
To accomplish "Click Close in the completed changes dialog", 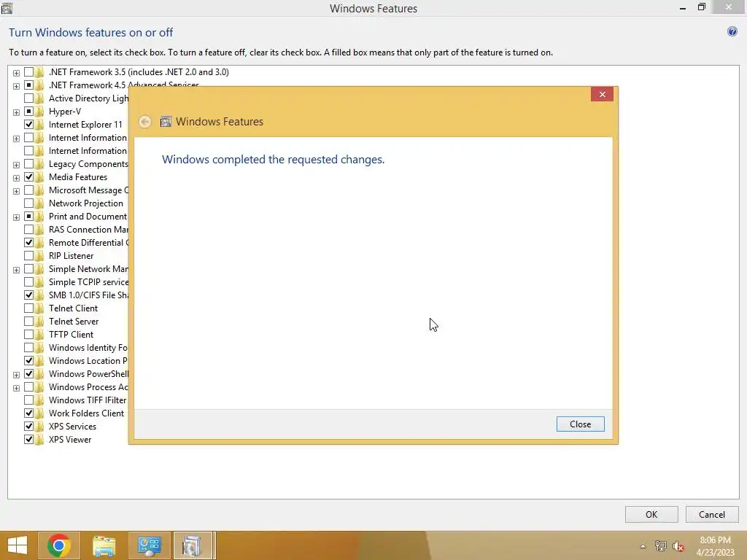I will pyautogui.click(x=580, y=424).
